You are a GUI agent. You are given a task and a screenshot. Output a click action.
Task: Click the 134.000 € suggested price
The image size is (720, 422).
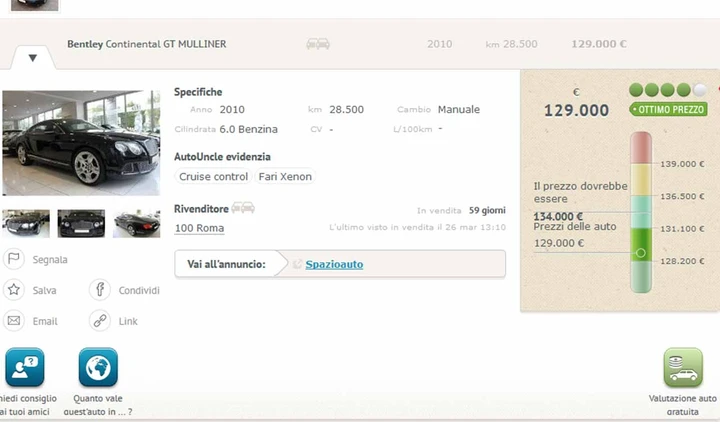(x=558, y=216)
